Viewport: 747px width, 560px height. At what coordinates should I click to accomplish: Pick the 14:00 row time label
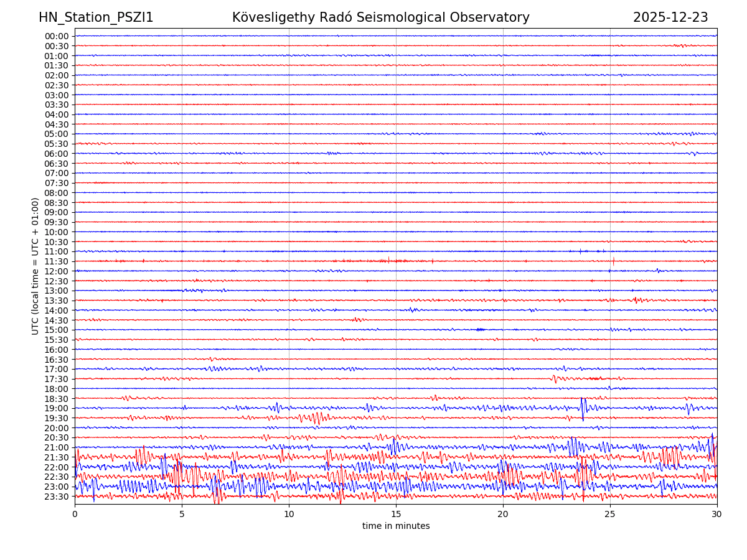click(x=56, y=310)
